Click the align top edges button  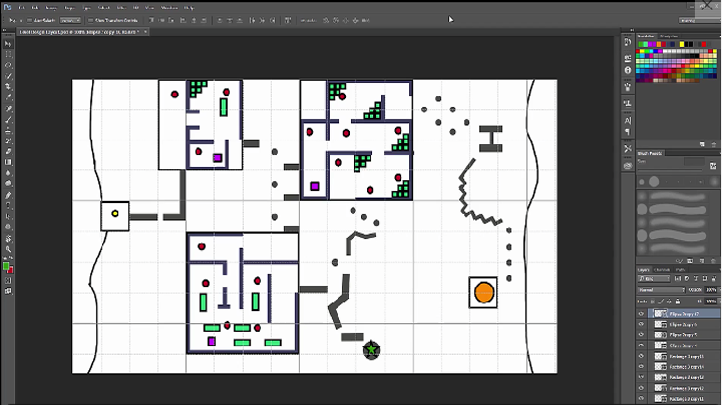[x=151, y=20]
